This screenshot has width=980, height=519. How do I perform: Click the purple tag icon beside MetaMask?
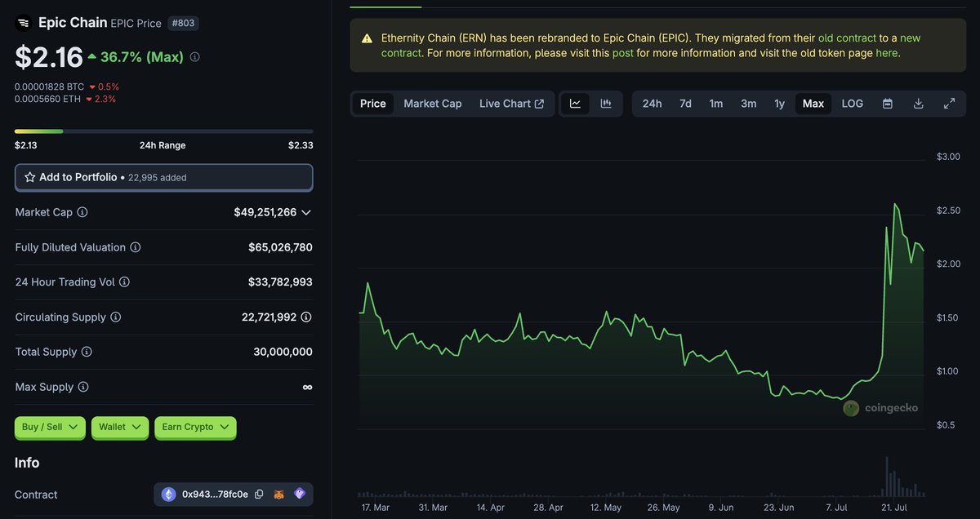click(300, 495)
